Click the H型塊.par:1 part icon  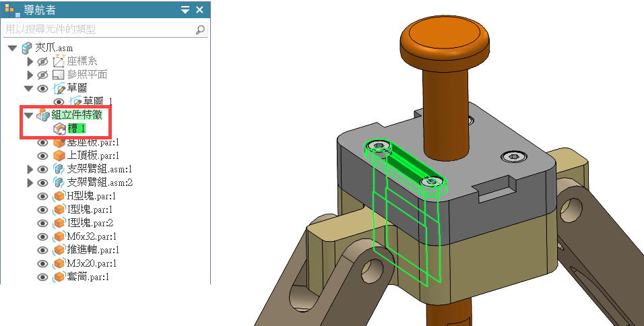point(59,196)
